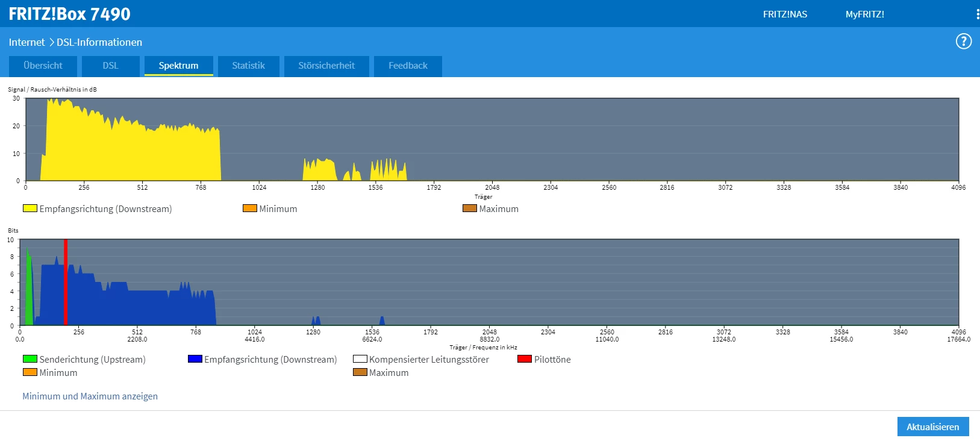Image resolution: width=980 pixels, height=441 pixels.
Task: Select the Spektrum tab
Action: [x=178, y=66]
